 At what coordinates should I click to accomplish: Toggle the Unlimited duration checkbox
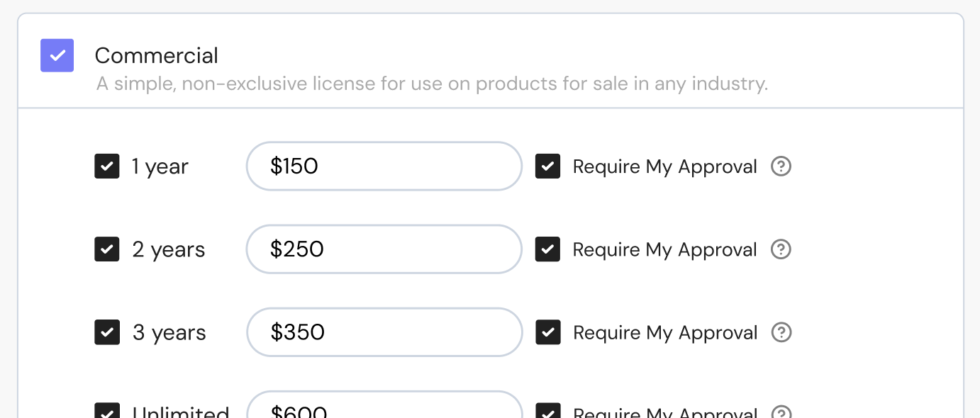[x=107, y=412]
